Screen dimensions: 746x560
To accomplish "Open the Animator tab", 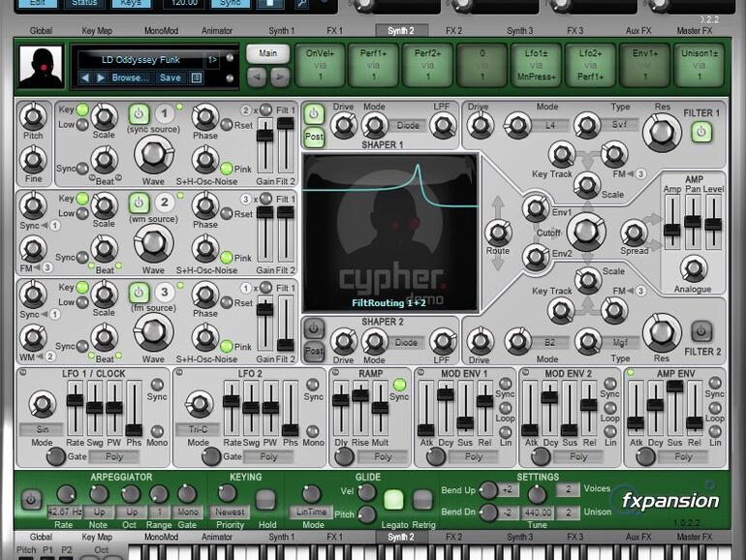I will coord(217,30).
